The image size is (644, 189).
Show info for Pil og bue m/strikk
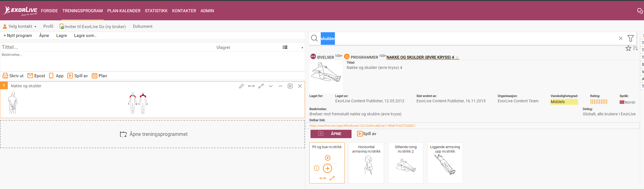click(x=317, y=168)
